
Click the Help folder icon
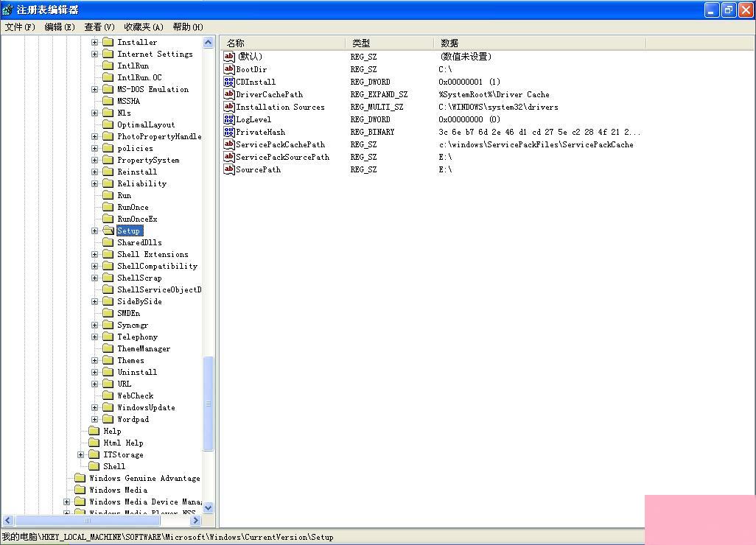94,431
